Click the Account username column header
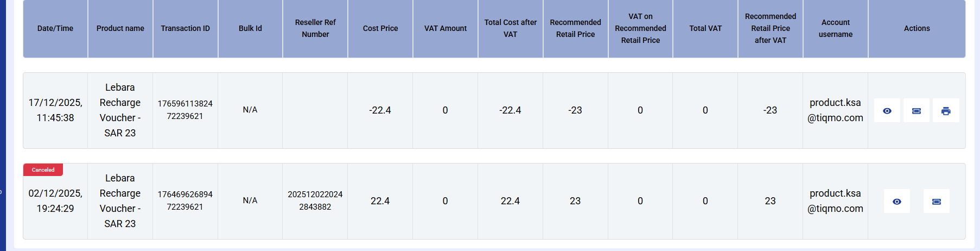Image resolution: width=980 pixels, height=251 pixels. click(836, 28)
